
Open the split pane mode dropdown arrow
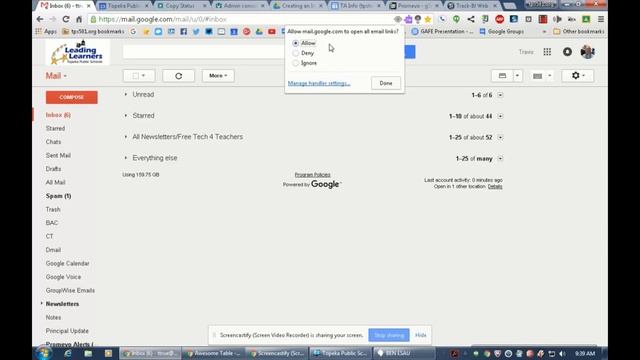tap(518, 76)
